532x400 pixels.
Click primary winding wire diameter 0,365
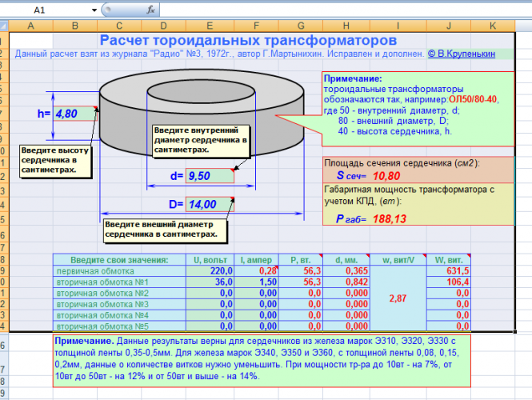(x=346, y=270)
